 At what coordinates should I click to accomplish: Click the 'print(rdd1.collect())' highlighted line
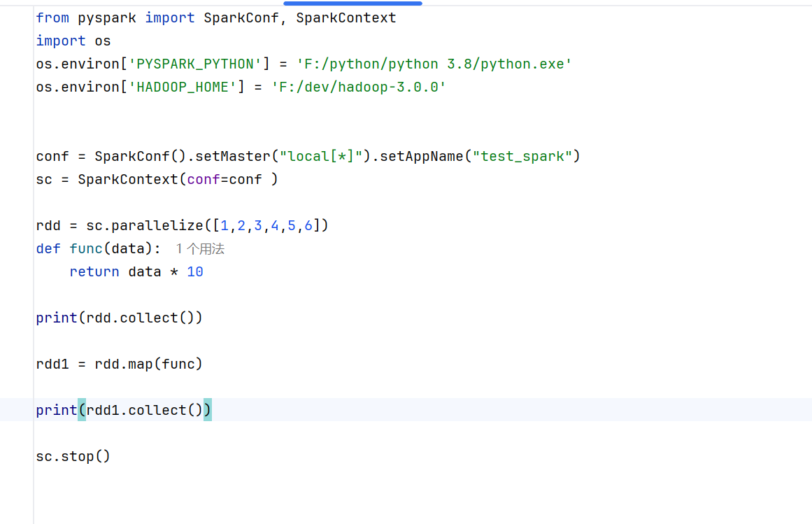124,410
